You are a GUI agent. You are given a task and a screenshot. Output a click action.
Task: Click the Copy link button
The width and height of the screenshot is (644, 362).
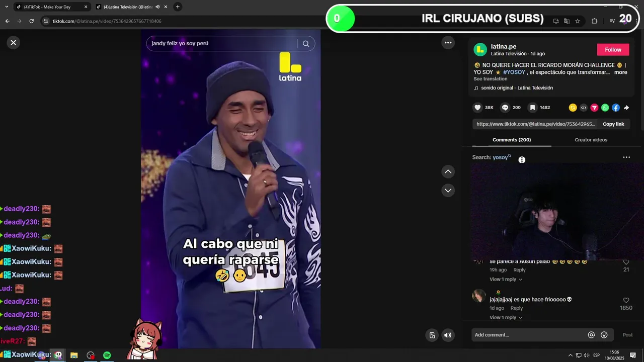point(613,124)
